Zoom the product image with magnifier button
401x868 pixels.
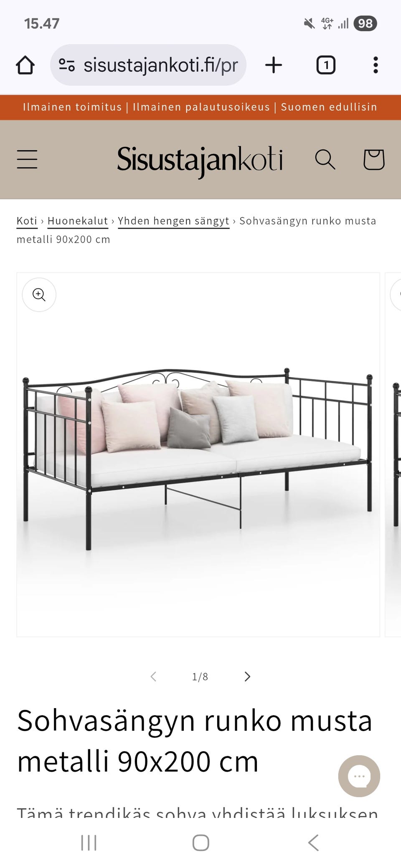click(x=39, y=295)
